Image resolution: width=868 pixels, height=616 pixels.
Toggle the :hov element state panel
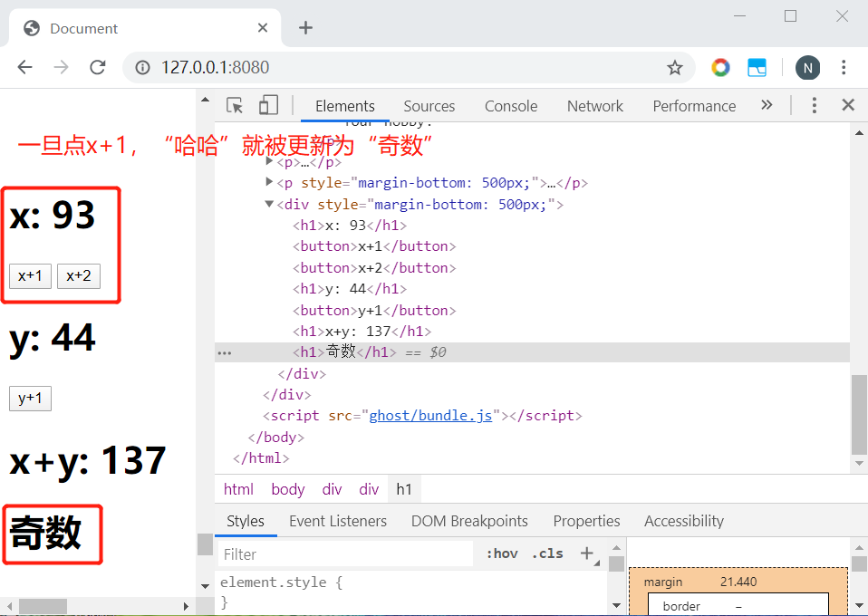pyautogui.click(x=502, y=554)
